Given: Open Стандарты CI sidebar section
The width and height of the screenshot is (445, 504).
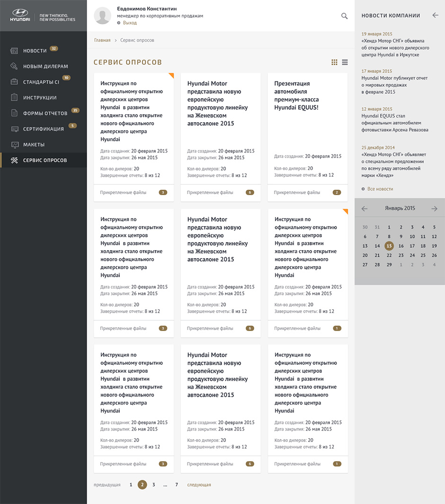Looking at the screenshot, I should 41,82.
